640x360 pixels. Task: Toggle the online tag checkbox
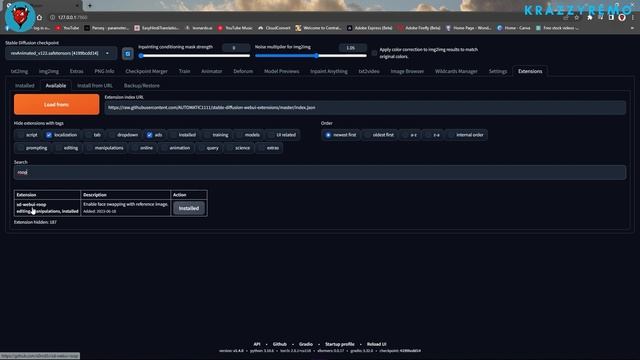[135, 148]
